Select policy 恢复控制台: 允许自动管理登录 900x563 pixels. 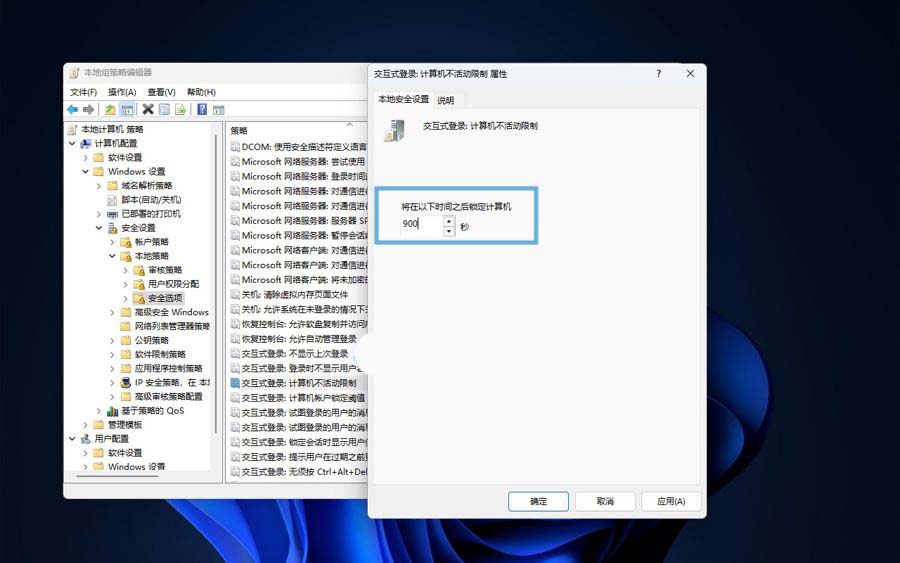click(x=299, y=339)
